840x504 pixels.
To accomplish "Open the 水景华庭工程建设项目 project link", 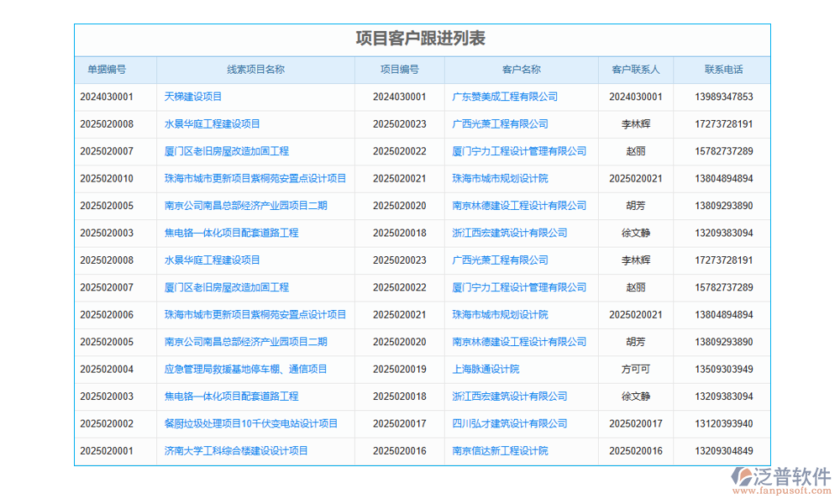I will coord(212,123).
